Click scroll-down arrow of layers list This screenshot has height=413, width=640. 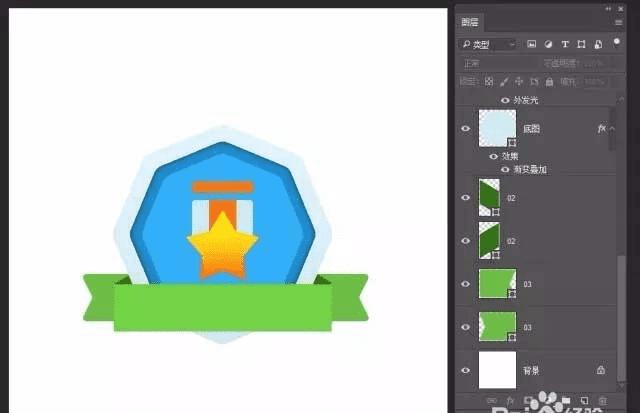tap(621, 384)
